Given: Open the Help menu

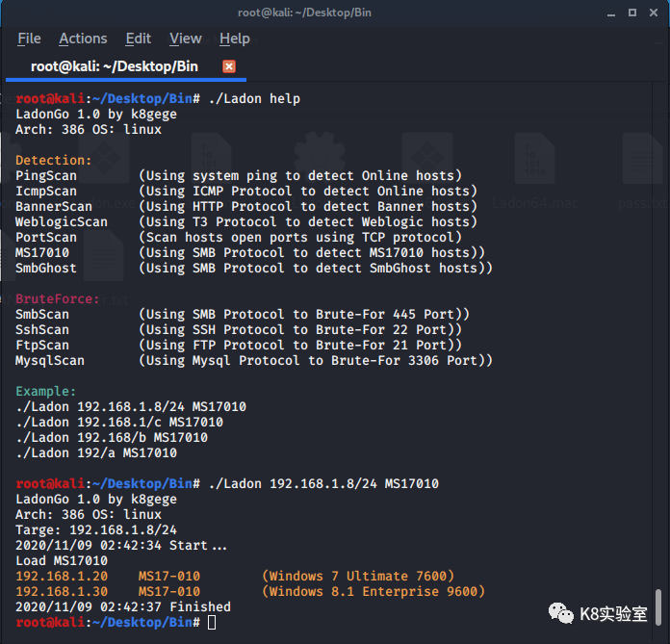Looking at the screenshot, I should click(x=235, y=39).
